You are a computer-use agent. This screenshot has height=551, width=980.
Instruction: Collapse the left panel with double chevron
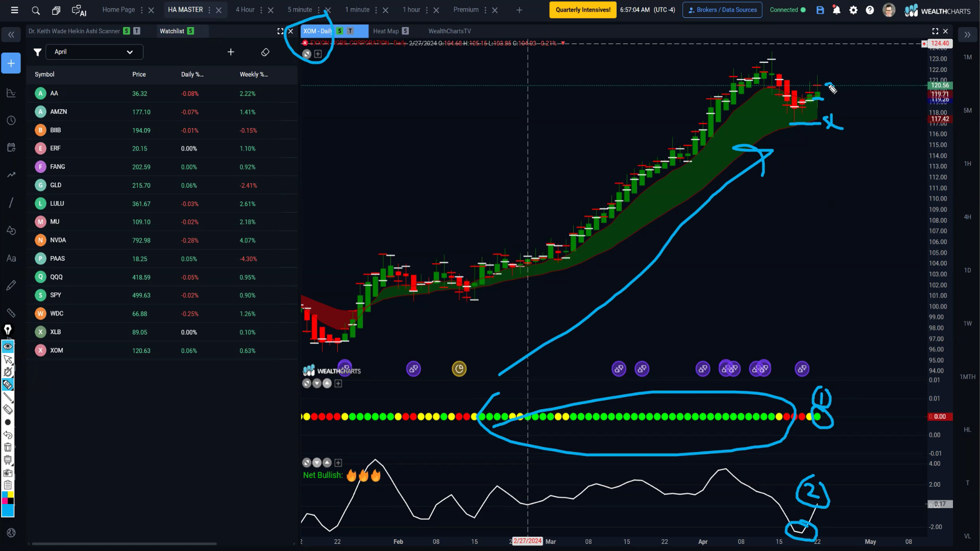[11, 35]
